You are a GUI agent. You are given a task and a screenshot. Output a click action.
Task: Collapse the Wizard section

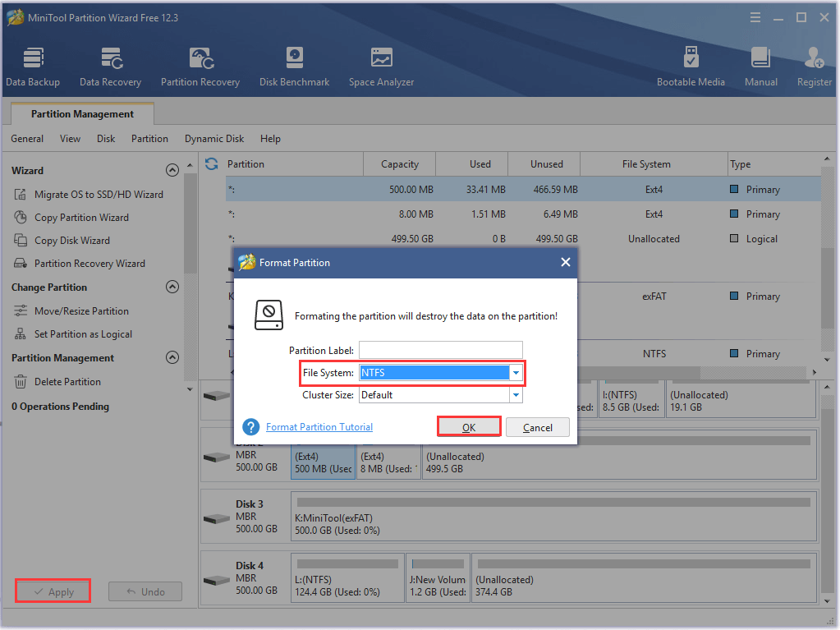[x=172, y=170]
